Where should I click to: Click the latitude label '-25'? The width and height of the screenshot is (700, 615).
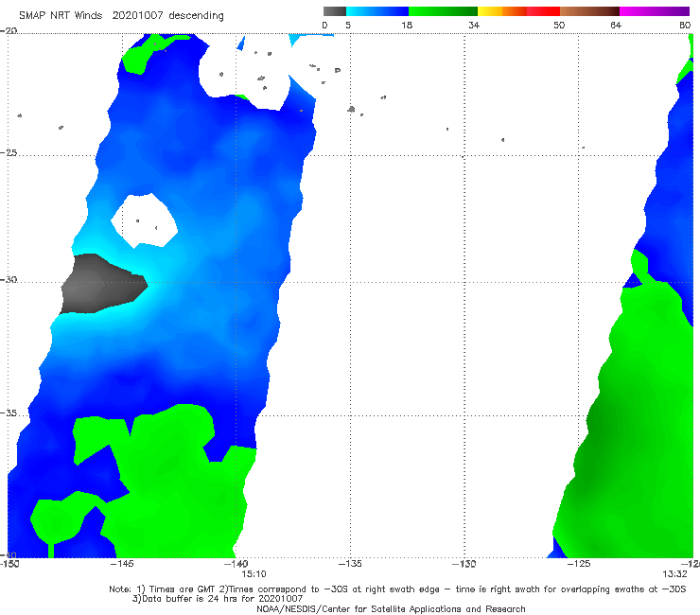click(9, 152)
